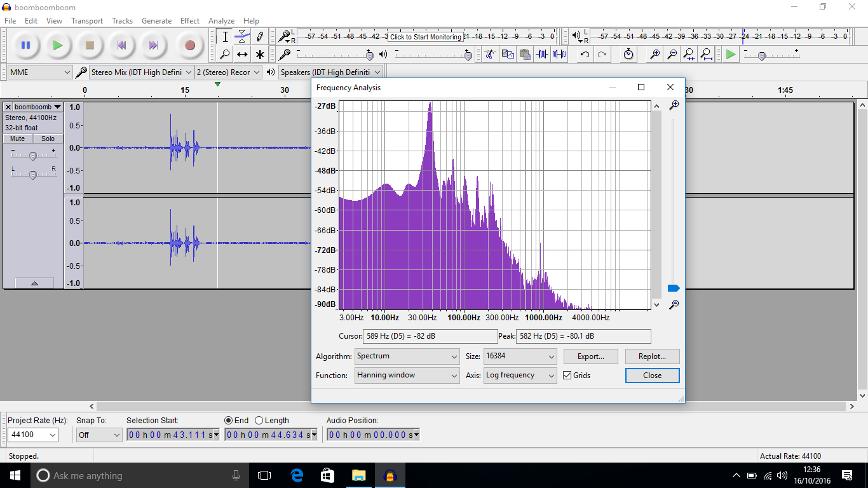Open the Project Rate 44100 dropdown
The width and height of the screenshot is (868, 488).
click(33, 435)
